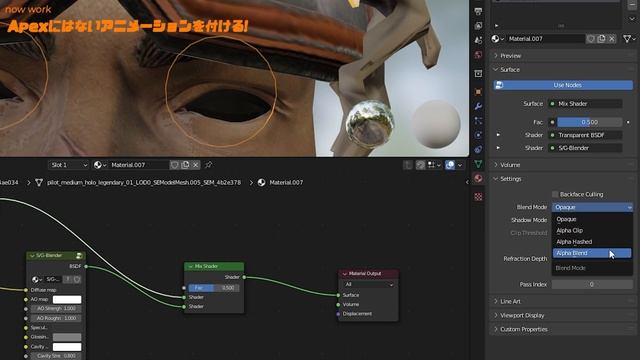The image size is (640, 360).
Task: Click the Pass Index field
Action: coord(592,284)
